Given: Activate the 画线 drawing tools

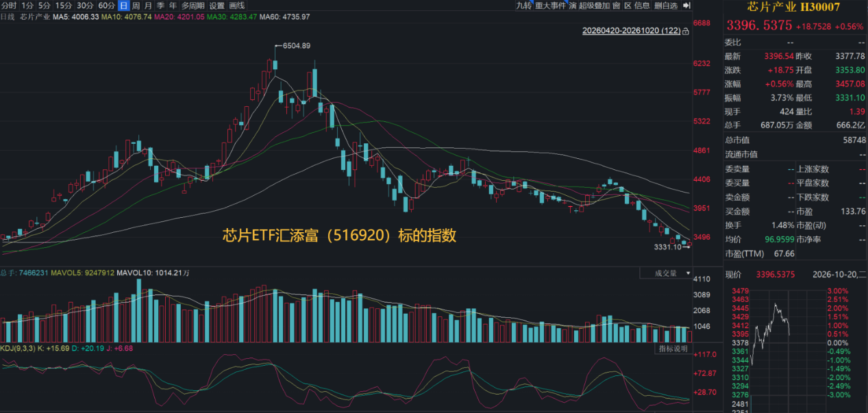Looking at the screenshot, I should click(236, 5).
